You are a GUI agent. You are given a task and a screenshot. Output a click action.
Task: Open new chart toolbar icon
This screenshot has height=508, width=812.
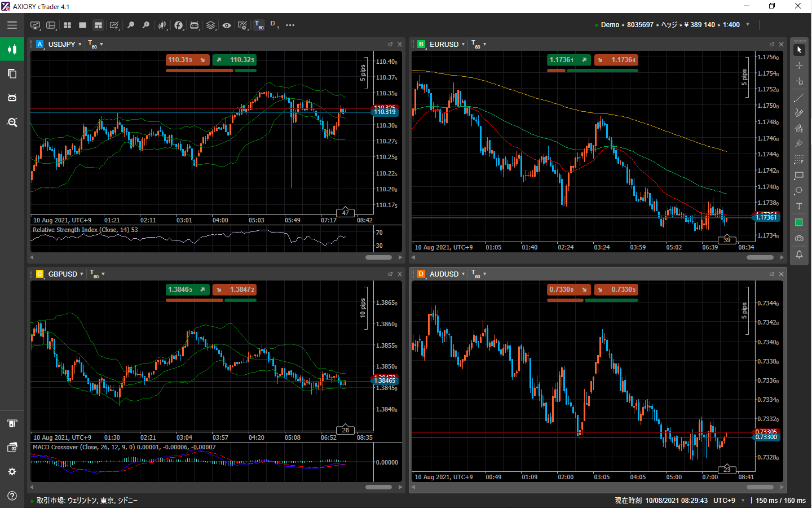pyautogui.click(x=35, y=25)
